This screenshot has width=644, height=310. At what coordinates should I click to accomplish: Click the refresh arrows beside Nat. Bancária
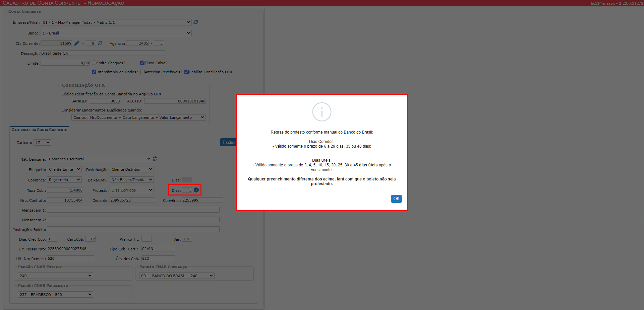(155, 159)
